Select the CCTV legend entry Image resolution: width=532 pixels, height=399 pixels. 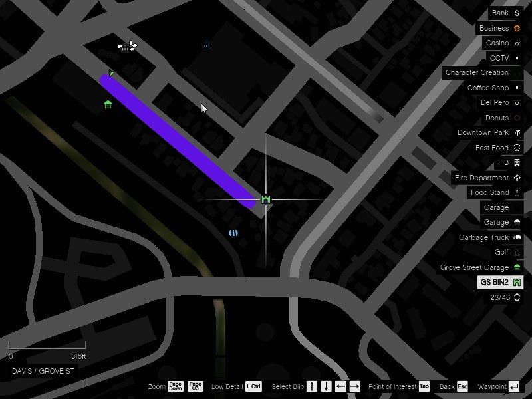pyautogui.click(x=505, y=58)
